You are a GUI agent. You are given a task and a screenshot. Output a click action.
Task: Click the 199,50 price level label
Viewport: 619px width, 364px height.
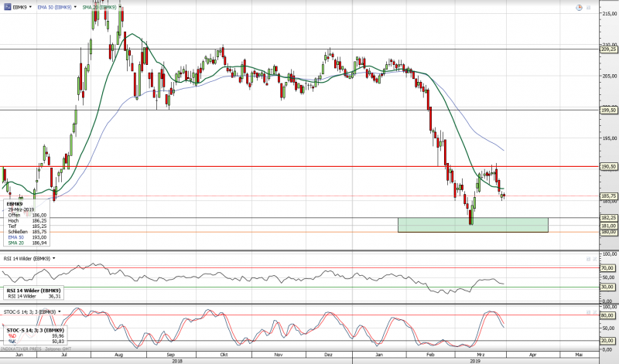click(x=609, y=110)
